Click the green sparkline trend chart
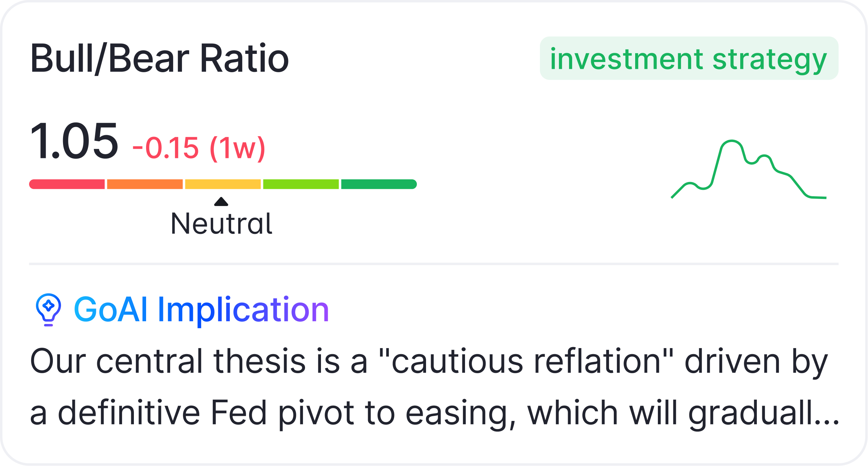Screen dimensions: 868x466 [748, 169]
